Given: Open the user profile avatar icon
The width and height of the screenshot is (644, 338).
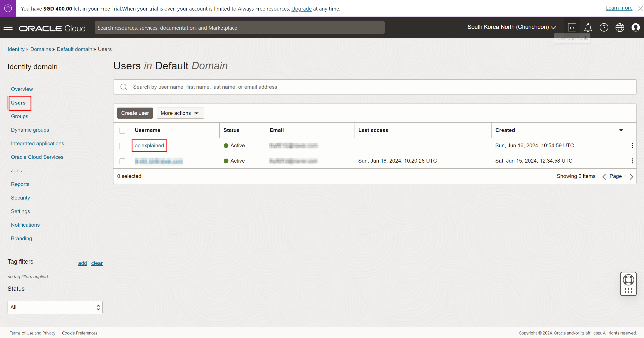Looking at the screenshot, I should click(x=635, y=27).
